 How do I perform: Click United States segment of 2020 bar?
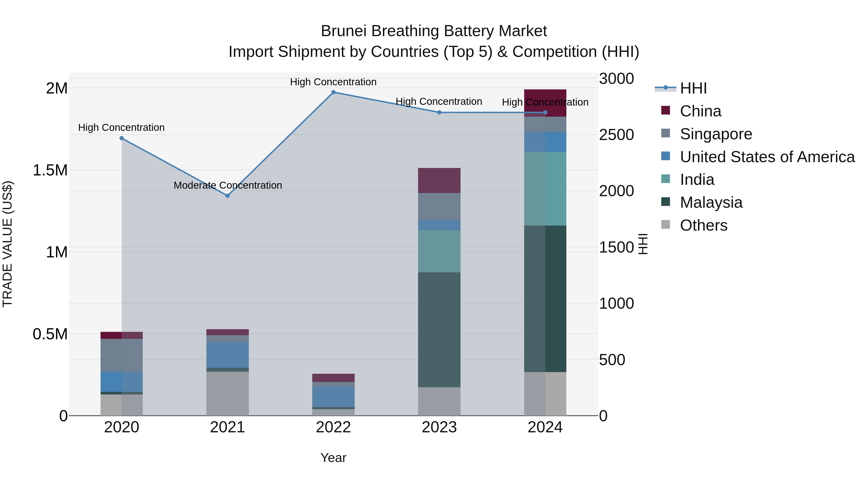coord(122,382)
